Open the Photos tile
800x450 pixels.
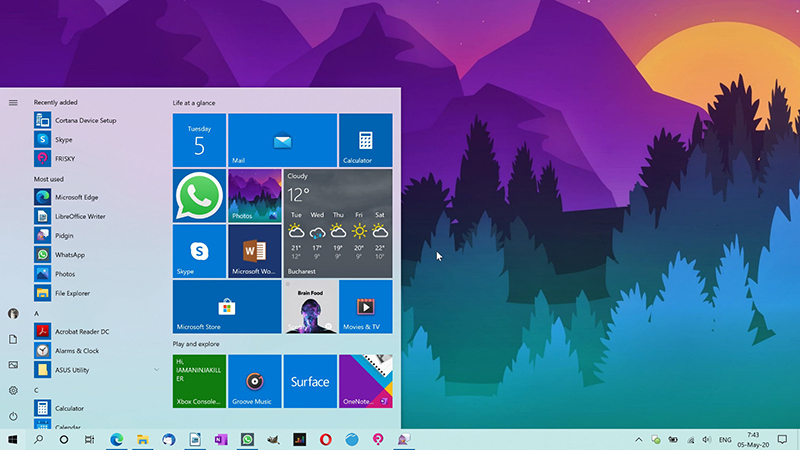(255, 196)
